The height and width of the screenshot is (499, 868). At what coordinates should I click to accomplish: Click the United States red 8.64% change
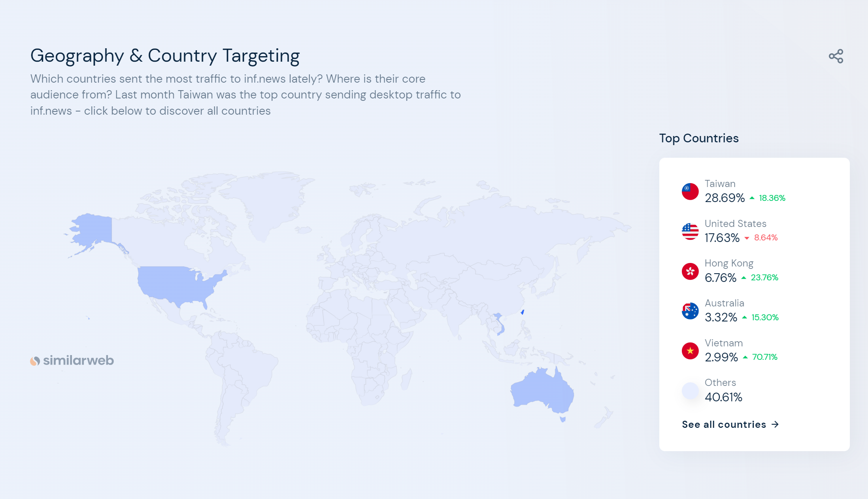coord(765,238)
